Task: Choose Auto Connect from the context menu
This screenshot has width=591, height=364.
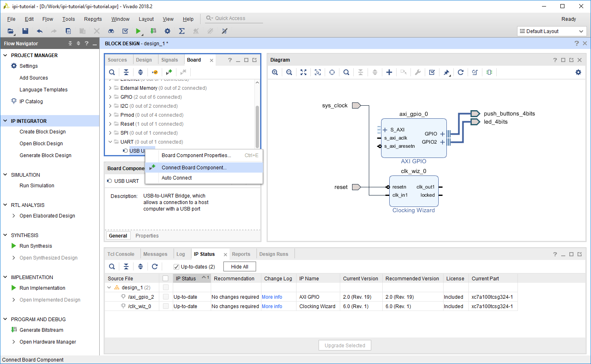Action: (x=204, y=178)
